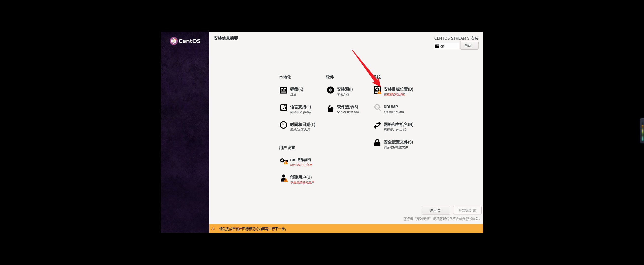Click the installation destination disk icon
The height and width of the screenshot is (265, 644).
point(377,90)
